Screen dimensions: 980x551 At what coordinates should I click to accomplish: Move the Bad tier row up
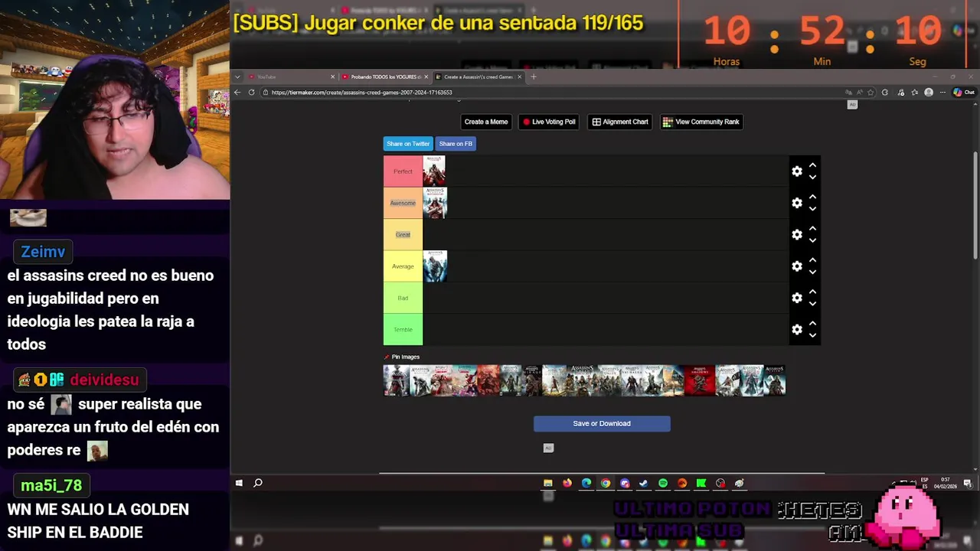[x=813, y=292]
